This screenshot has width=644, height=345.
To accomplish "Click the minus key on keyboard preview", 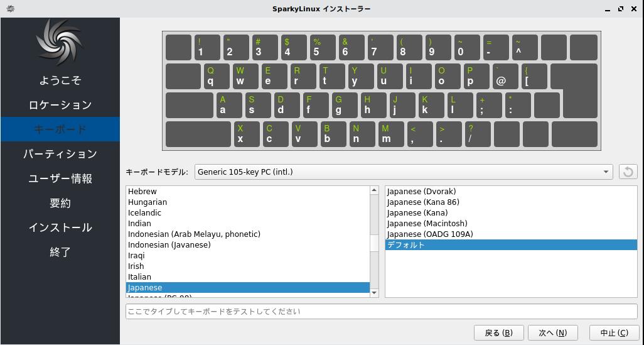I will (496, 47).
